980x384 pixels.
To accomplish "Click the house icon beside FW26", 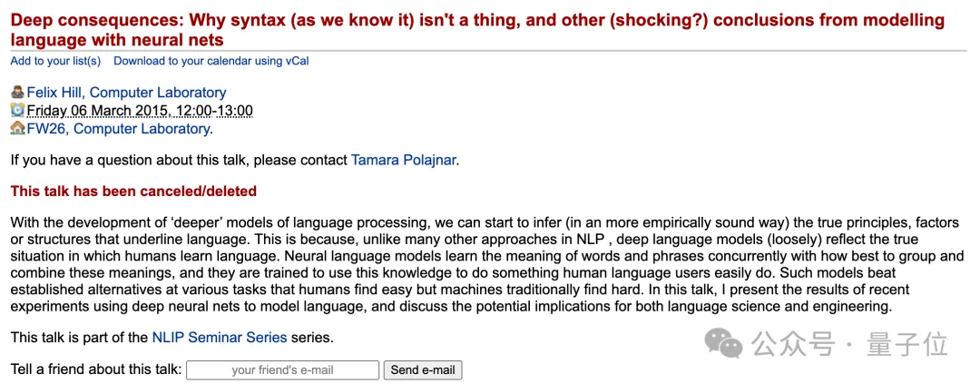I will (x=17, y=129).
